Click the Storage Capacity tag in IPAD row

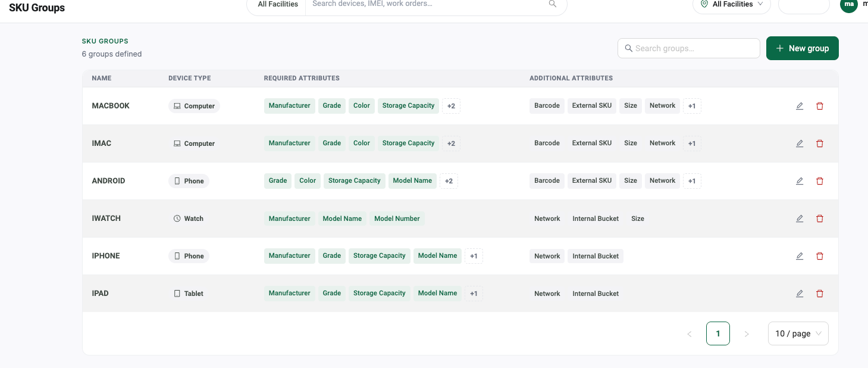click(380, 293)
